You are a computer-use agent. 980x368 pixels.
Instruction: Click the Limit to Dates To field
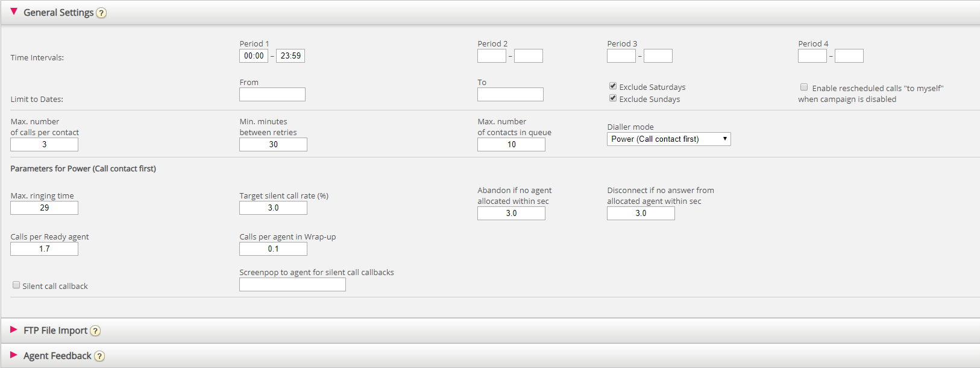click(510, 95)
